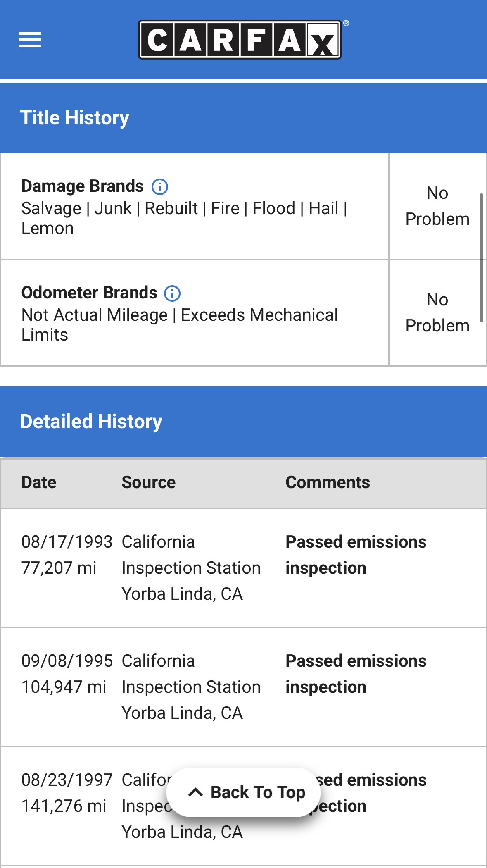487x868 pixels.
Task: Open the hamburger menu
Action: click(30, 40)
